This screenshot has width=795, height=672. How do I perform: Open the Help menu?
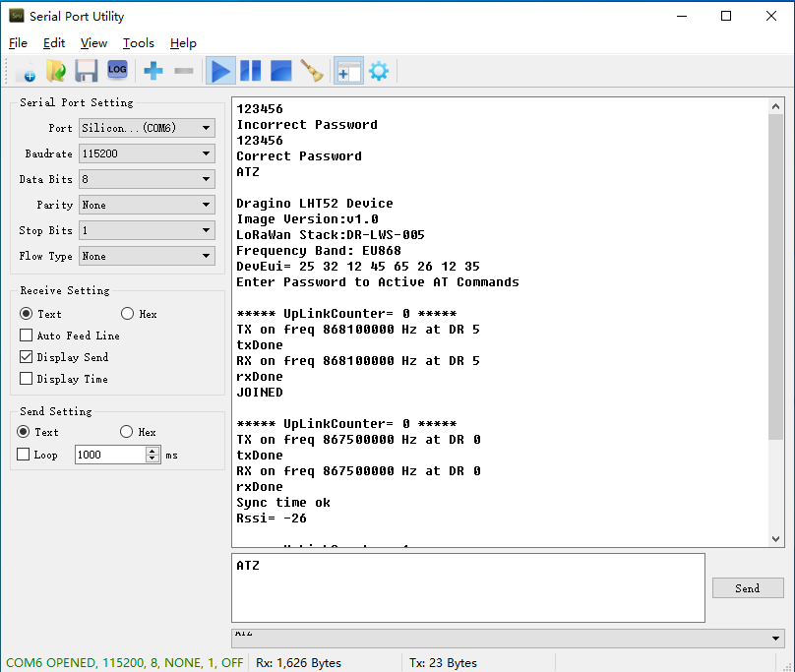(x=183, y=43)
